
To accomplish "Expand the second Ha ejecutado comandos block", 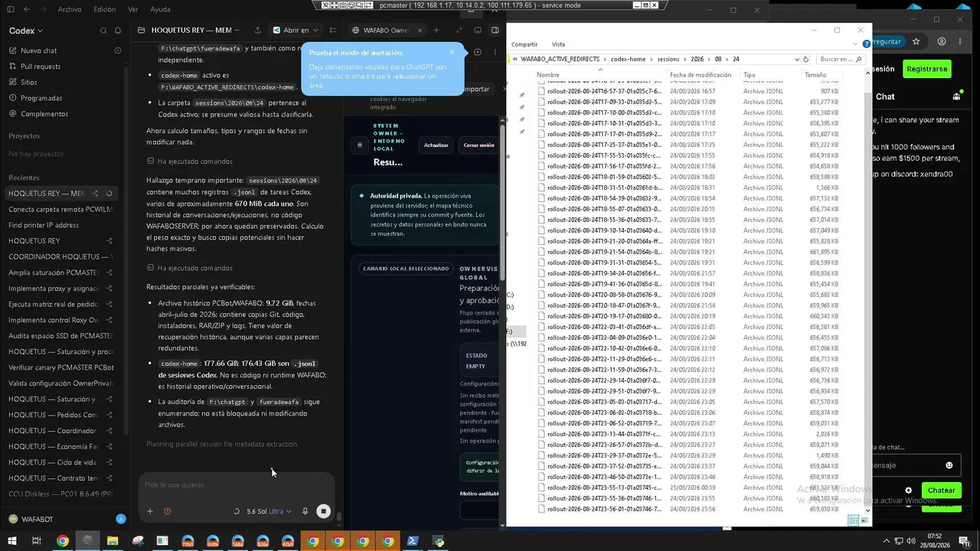I will [x=190, y=268].
